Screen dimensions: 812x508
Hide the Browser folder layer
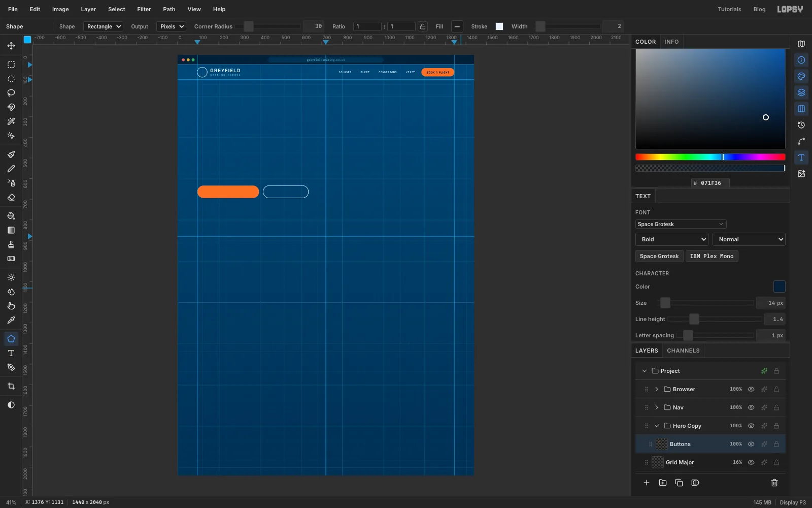click(x=751, y=389)
